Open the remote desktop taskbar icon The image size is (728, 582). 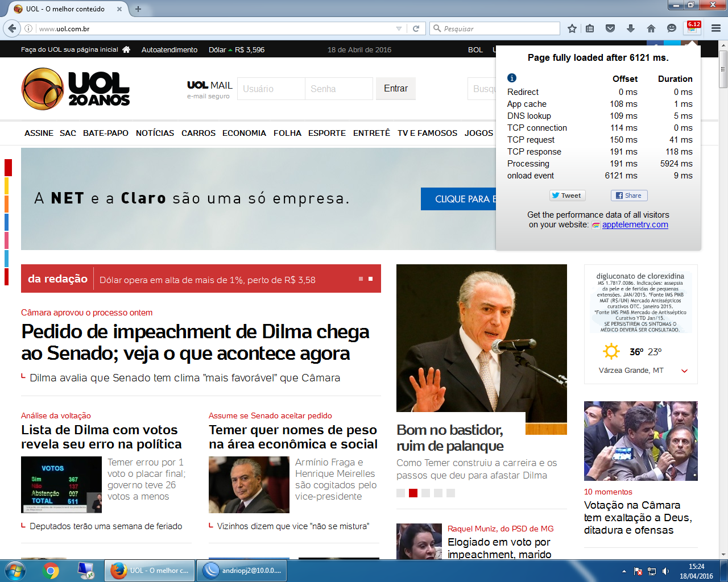(x=86, y=571)
